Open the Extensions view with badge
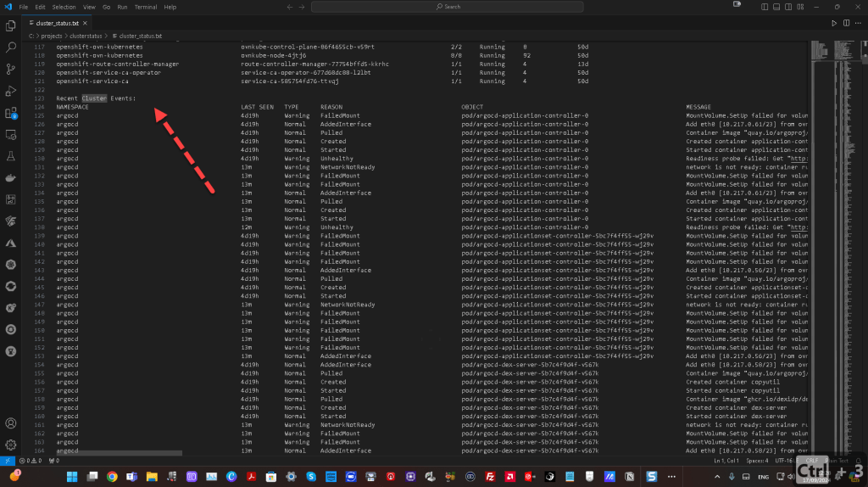The image size is (868, 487). click(x=10, y=113)
